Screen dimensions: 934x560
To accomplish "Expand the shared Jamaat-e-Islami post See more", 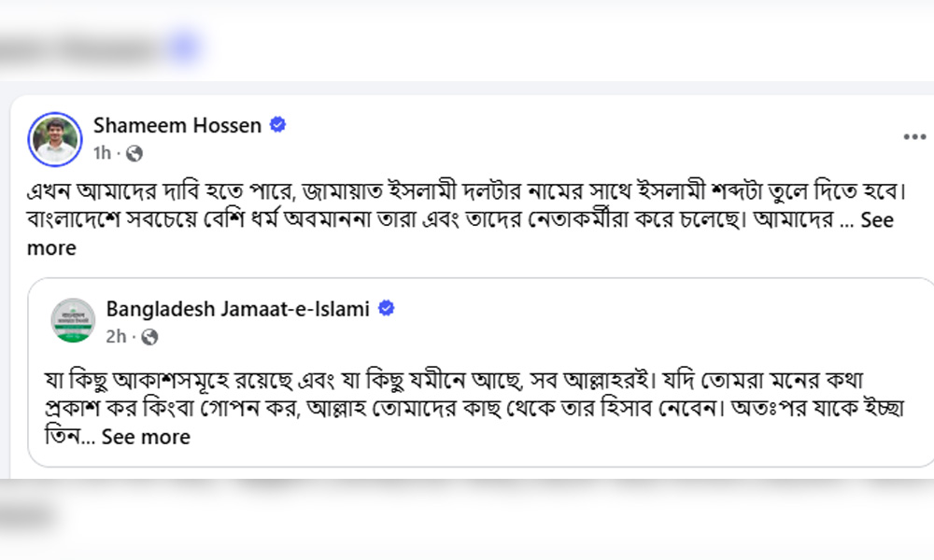I will pyautogui.click(x=146, y=436).
